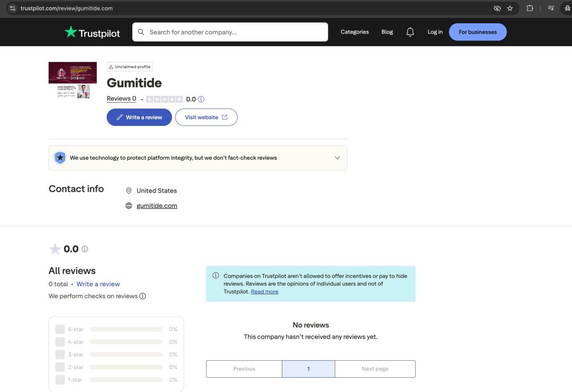Check the 4-star filter checkbox
The width and height of the screenshot is (572, 392).
pos(60,342)
